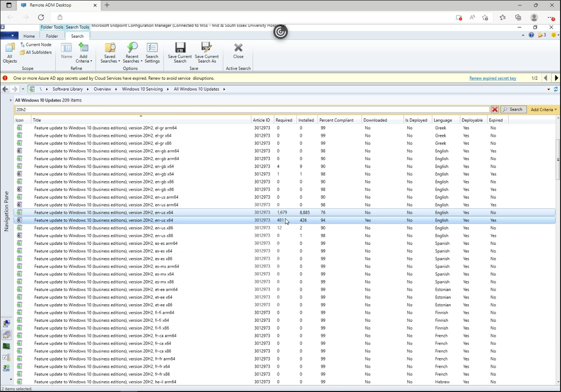Click the Save Current Search icon

pos(179,52)
